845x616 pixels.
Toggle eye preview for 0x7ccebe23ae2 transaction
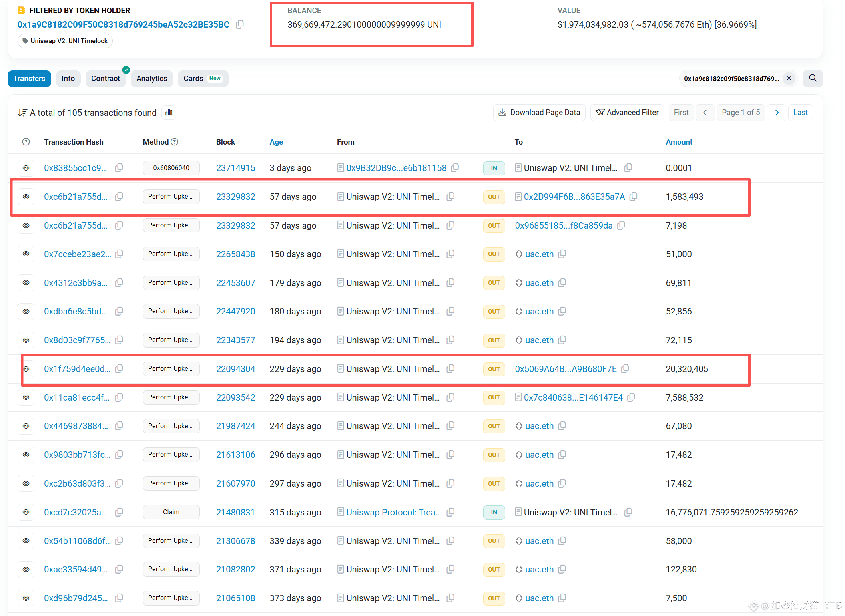click(x=26, y=254)
